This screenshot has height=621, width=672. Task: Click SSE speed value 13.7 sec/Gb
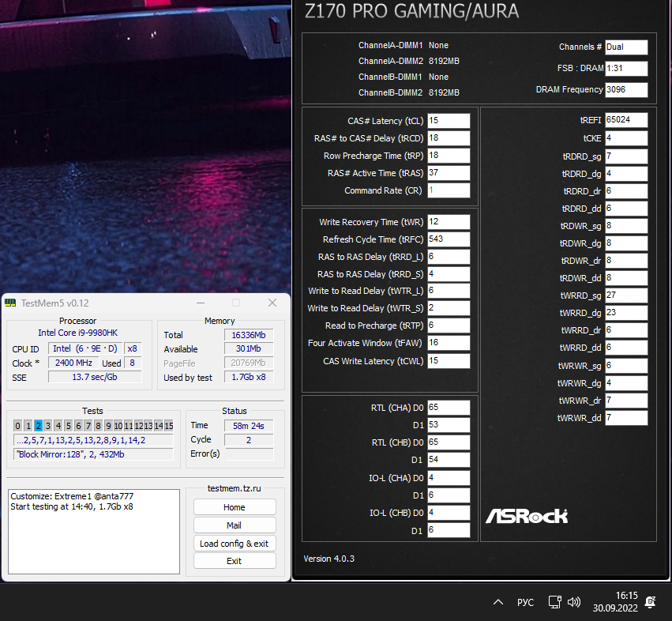click(x=95, y=377)
